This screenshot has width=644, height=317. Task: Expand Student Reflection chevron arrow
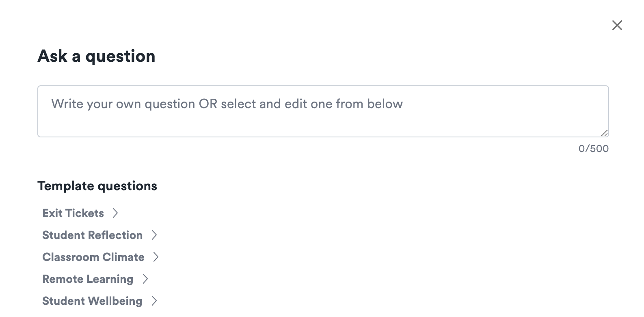click(154, 235)
